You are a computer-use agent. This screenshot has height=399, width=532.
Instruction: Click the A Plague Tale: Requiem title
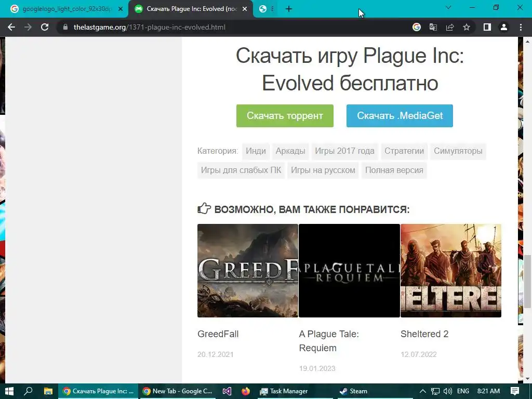pyautogui.click(x=329, y=341)
